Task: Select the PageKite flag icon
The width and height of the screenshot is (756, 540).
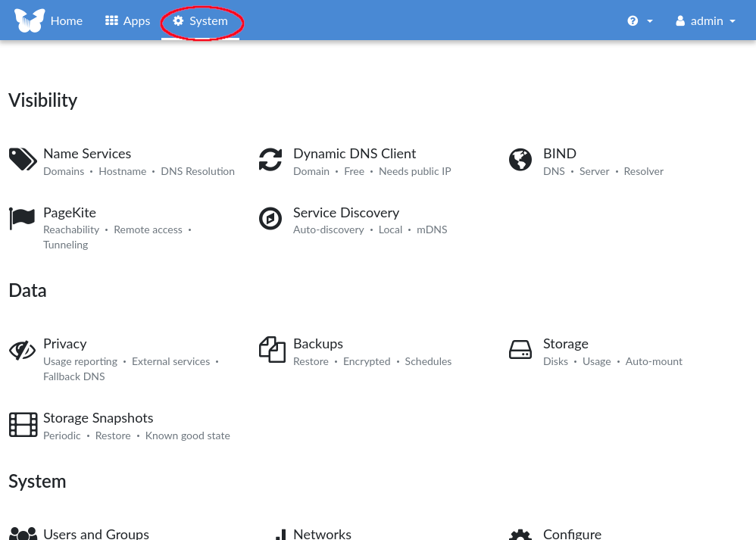Action: (x=23, y=218)
